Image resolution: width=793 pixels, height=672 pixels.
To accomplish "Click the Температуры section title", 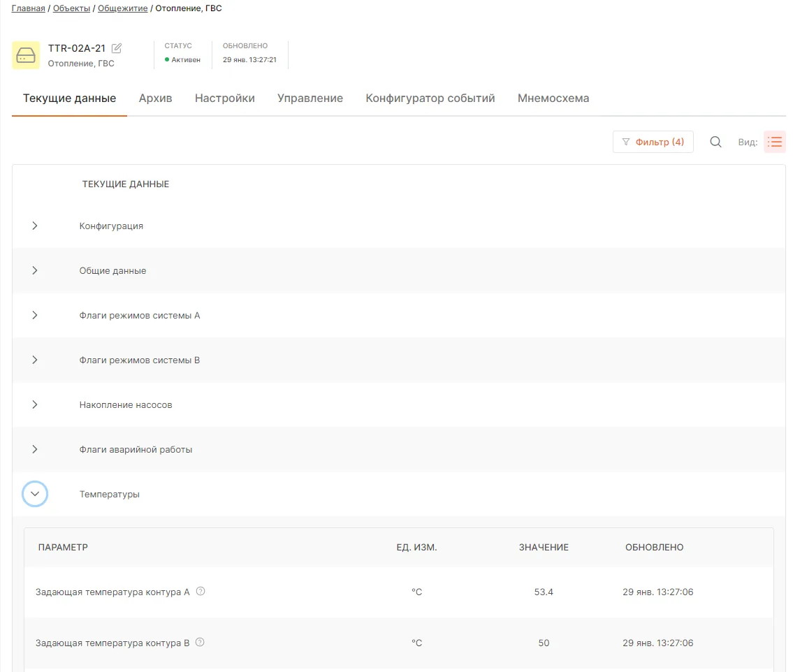I will [x=109, y=494].
